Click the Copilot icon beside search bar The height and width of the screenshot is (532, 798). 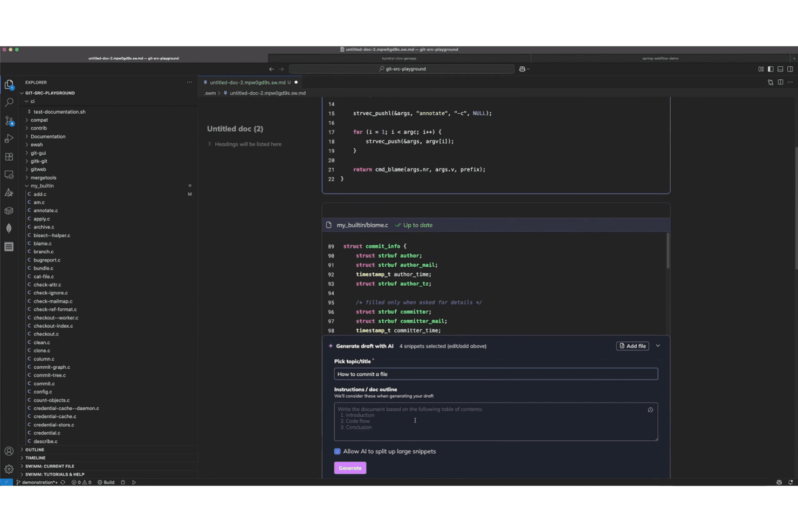tap(522, 69)
